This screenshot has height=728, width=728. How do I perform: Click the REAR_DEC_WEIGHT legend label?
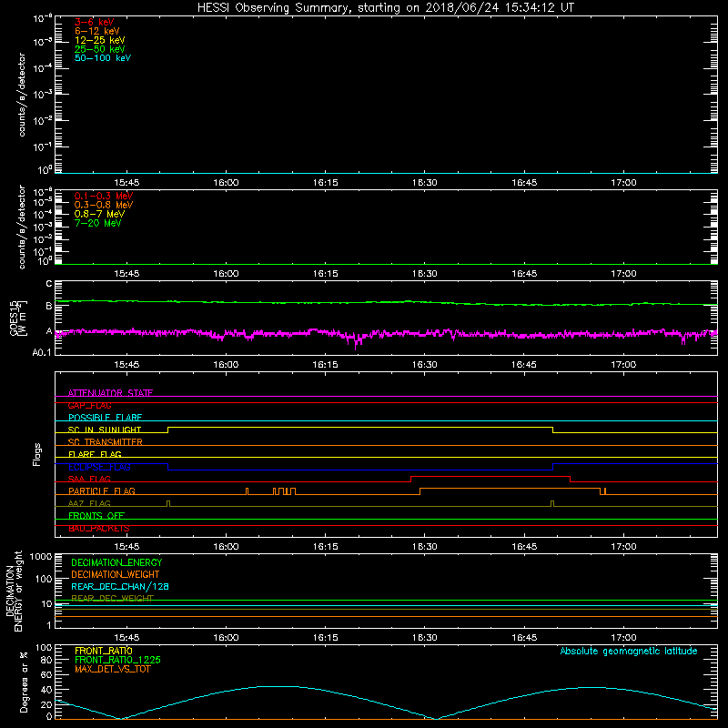[112, 599]
